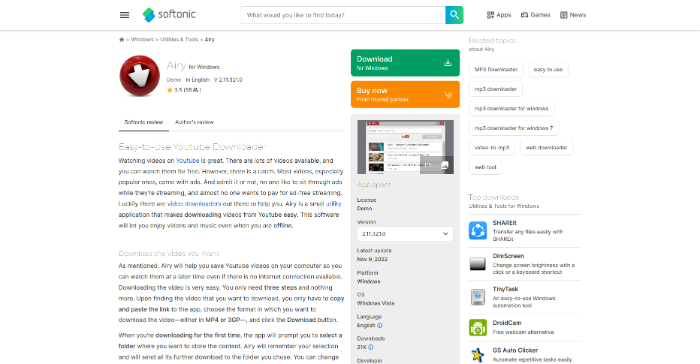
Task: Click the mp3 downloader for windows tag
Action: pos(512,109)
